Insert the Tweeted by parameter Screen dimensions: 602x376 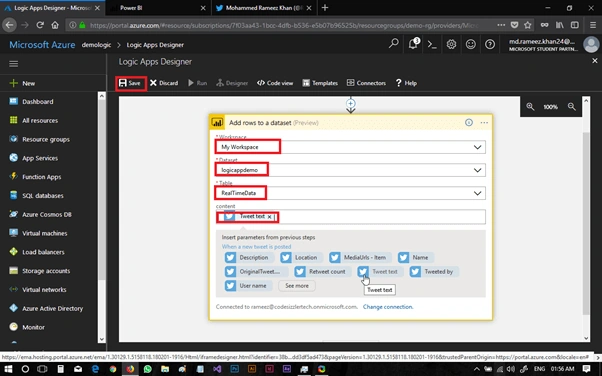point(434,272)
